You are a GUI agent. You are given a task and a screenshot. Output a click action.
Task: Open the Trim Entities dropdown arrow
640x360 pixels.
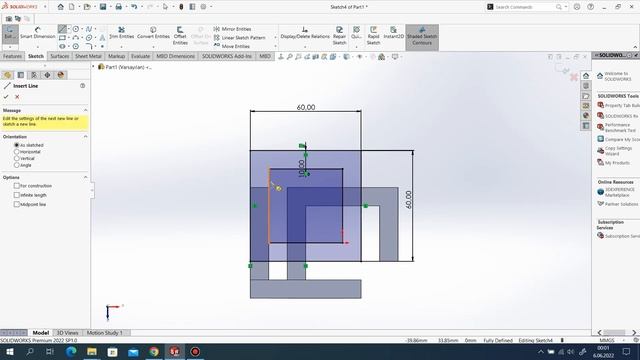pyautogui.click(x=122, y=47)
